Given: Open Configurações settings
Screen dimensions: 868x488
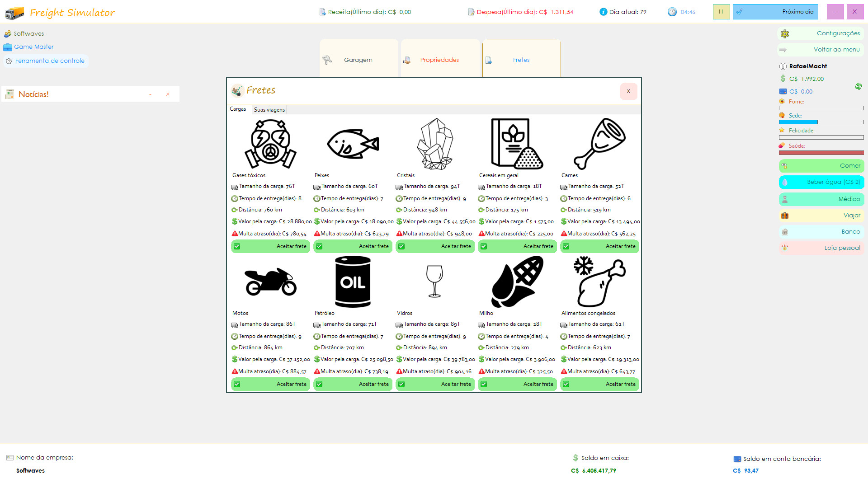Looking at the screenshot, I should (821, 33).
